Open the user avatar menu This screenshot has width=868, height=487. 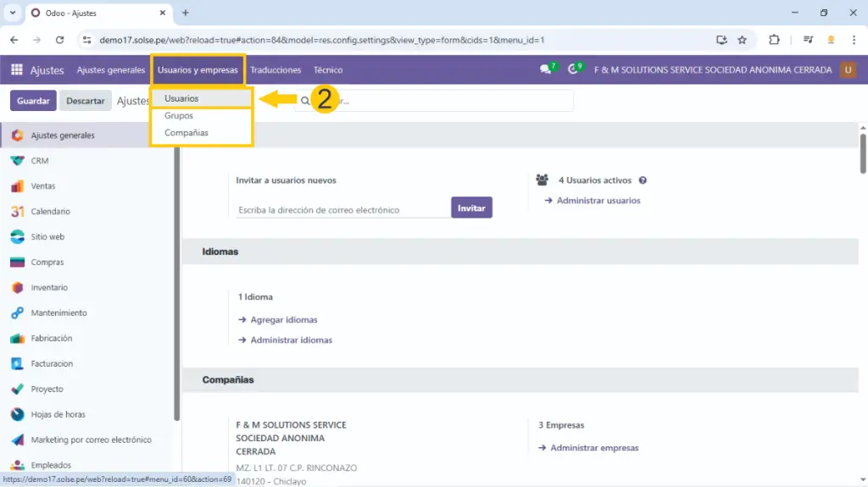point(848,70)
